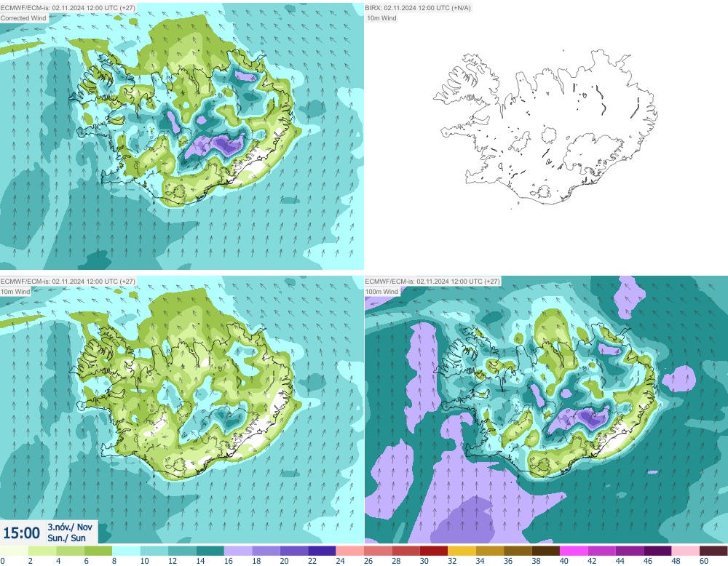Screen dimensions: 728x566
Task: Click the 15:00 forecast time display
Action: 21,533
